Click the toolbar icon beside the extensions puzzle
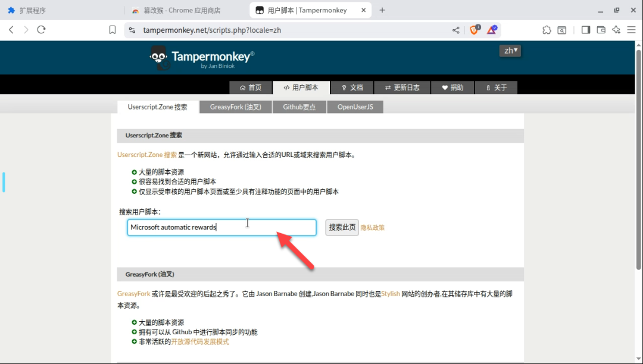The image size is (643, 364). (562, 30)
